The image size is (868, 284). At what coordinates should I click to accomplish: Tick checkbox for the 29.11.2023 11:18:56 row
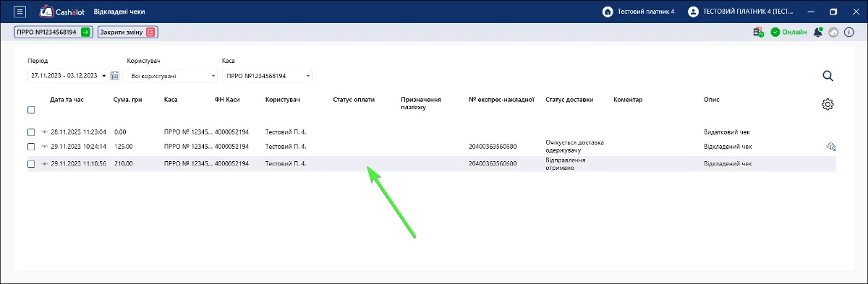31,163
